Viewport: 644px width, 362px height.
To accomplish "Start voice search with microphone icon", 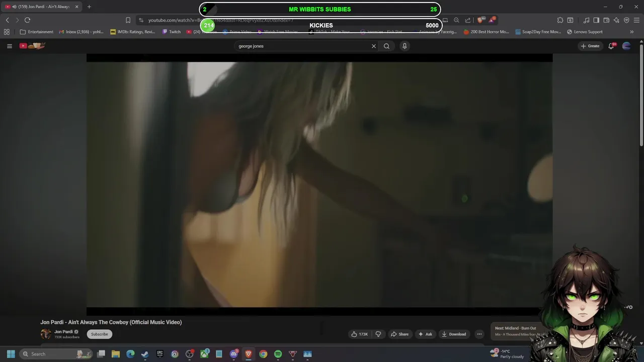I will (405, 46).
